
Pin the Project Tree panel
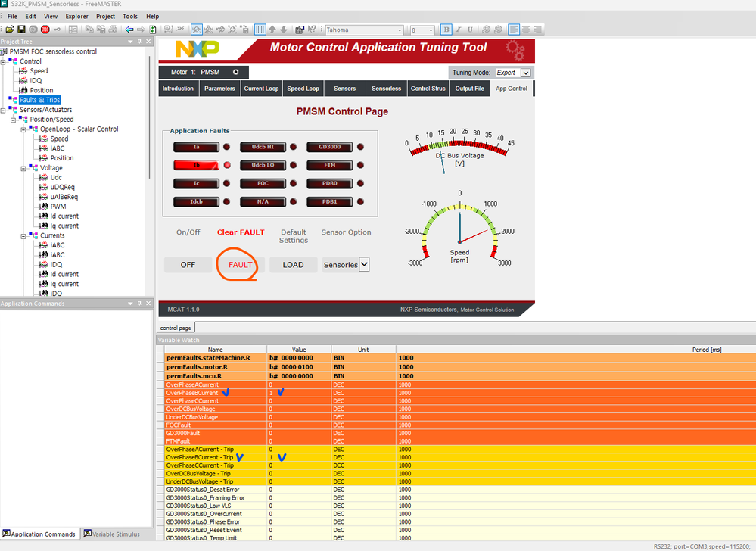pyautogui.click(x=139, y=42)
